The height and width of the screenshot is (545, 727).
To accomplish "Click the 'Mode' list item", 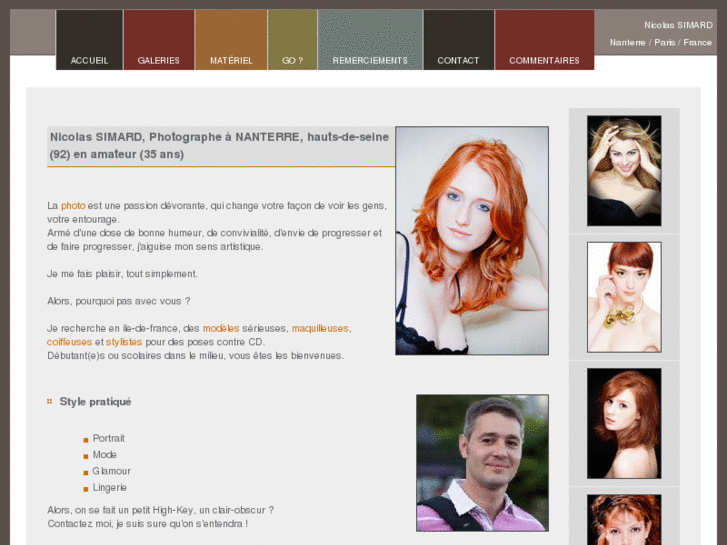I will (x=104, y=455).
